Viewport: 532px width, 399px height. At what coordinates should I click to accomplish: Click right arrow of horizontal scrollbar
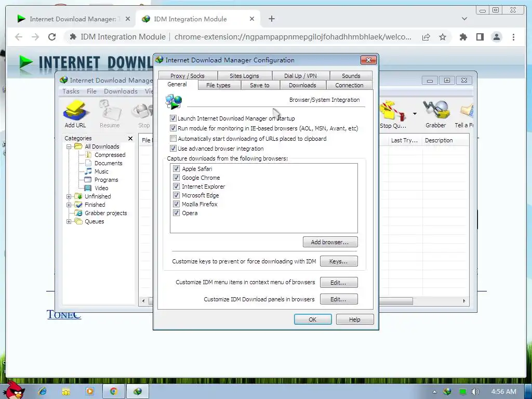click(464, 301)
